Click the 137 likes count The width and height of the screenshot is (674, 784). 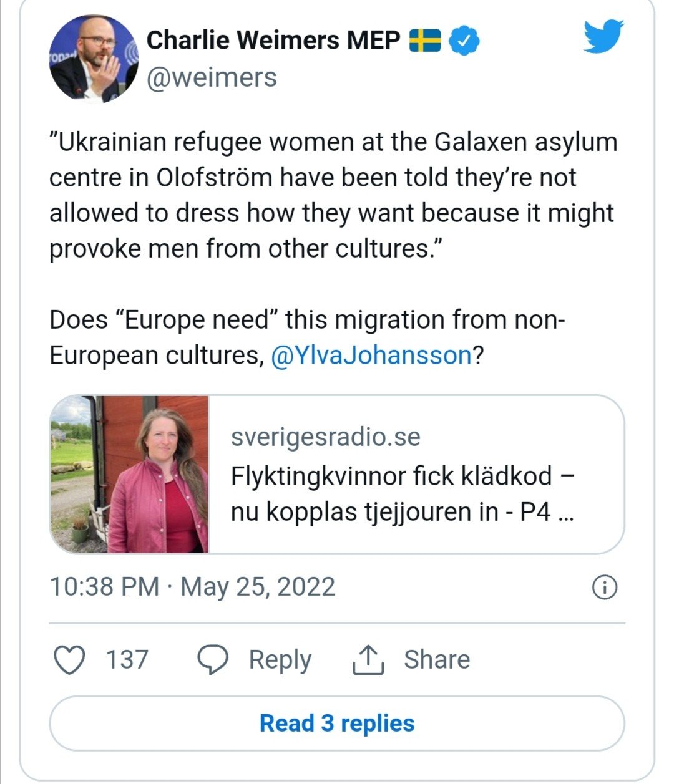pos(127,659)
